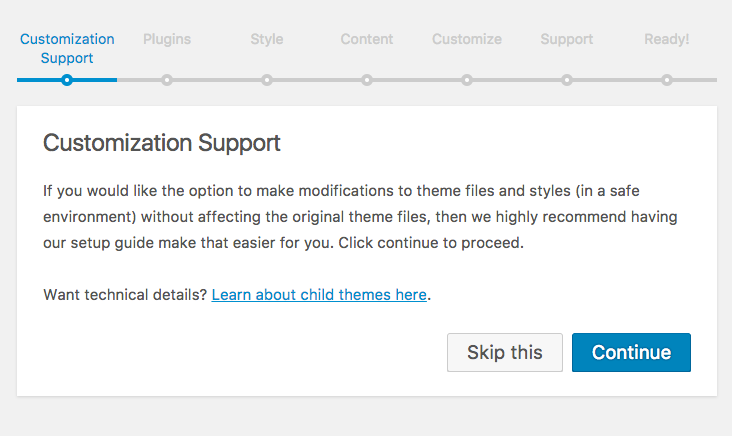
Task: Click the progress dot below Content
Action: tap(367, 80)
